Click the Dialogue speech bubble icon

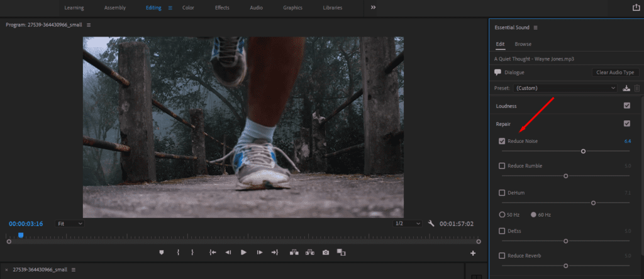(498, 72)
